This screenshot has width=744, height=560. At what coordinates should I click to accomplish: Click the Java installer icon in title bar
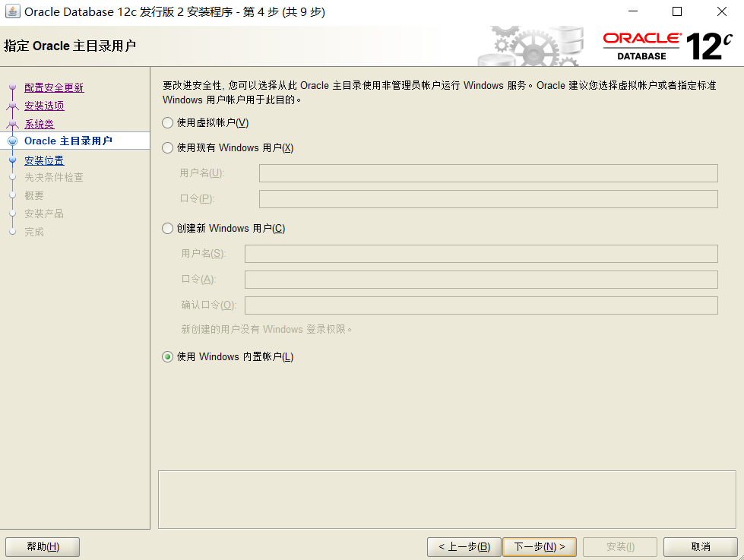pyautogui.click(x=12, y=11)
